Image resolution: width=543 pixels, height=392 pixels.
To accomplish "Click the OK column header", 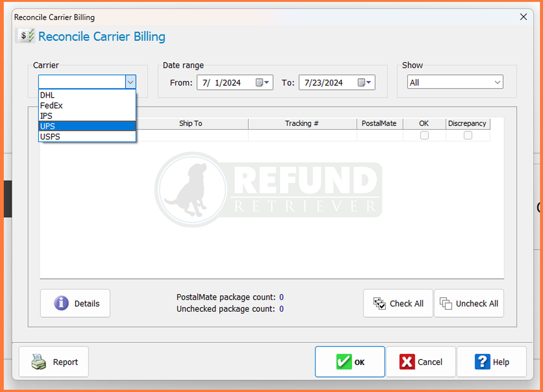I will click(424, 123).
